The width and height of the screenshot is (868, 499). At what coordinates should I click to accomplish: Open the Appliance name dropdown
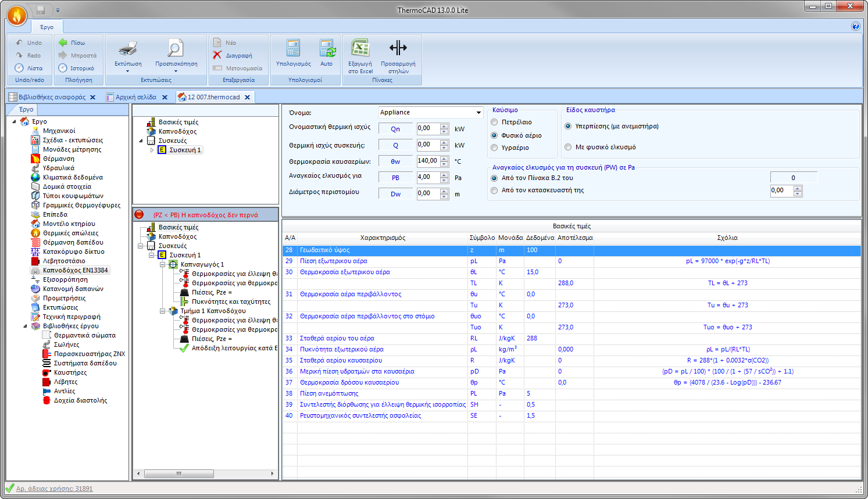click(x=478, y=113)
